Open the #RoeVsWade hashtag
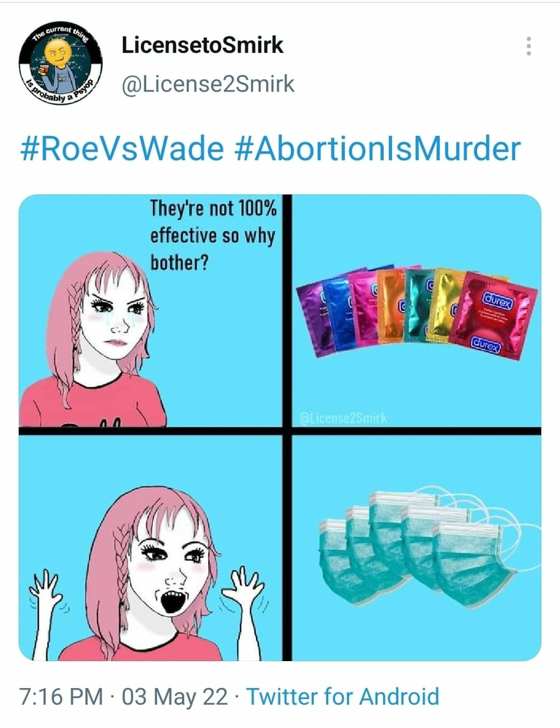560x728 pixels. [121, 148]
